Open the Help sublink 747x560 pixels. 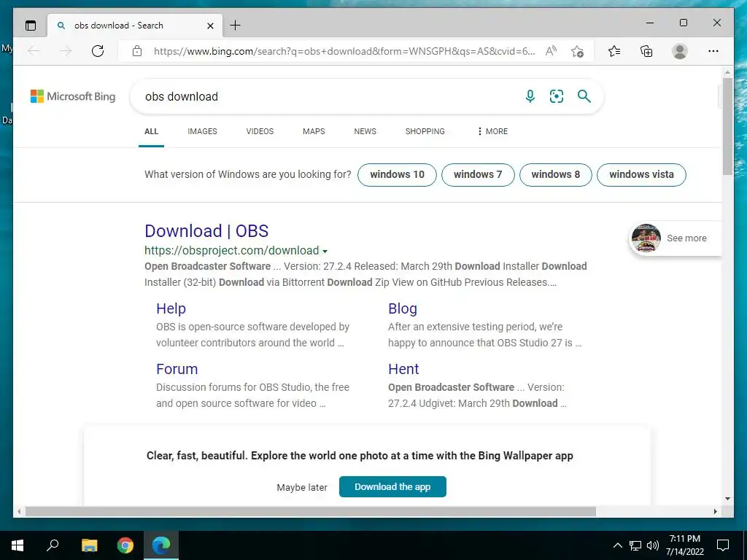tap(171, 308)
